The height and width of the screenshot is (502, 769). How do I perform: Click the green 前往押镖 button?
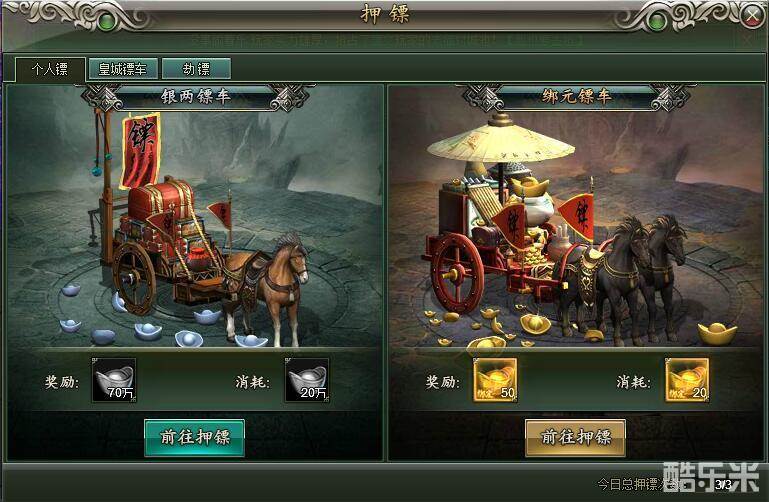(x=194, y=438)
